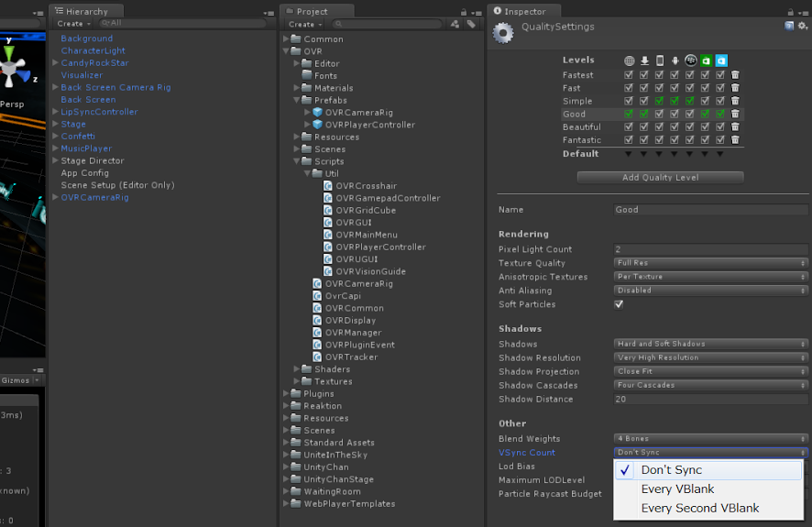Open the Hierarchy Create menu button
812x527 pixels.
click(73, 24)
